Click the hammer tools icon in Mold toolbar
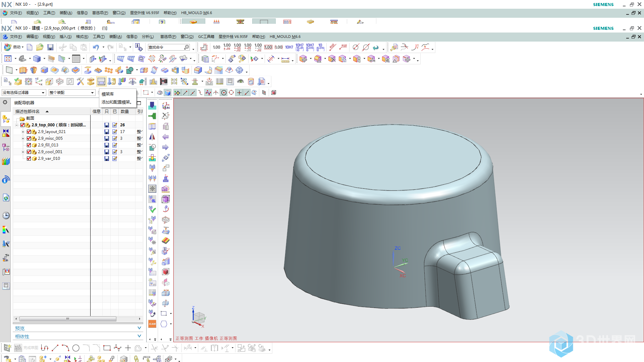 (x=80, y=81)
